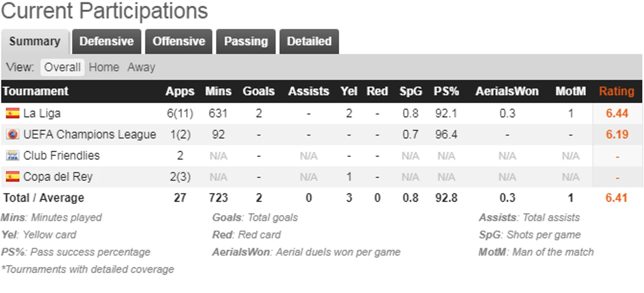
Task: Sort by Goals column header
Action: [258, 91]
